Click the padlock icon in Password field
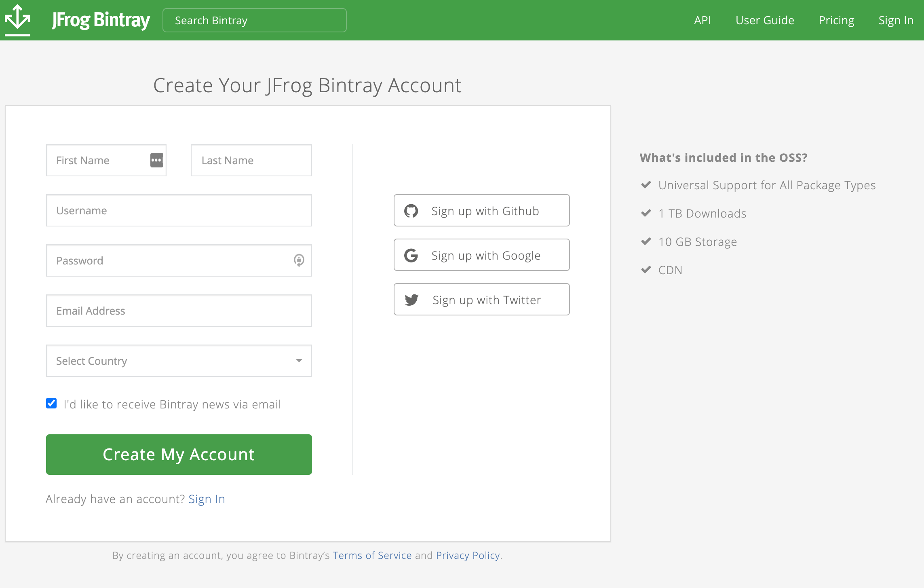The width and height of the screenshot is (924, 588). point(299,261)
